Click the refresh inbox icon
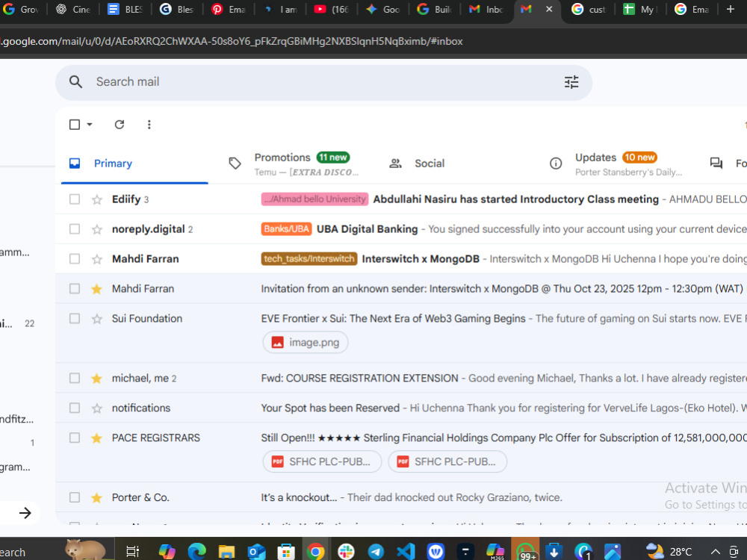Viewport: 747px width, 560px height. [119, 125]
